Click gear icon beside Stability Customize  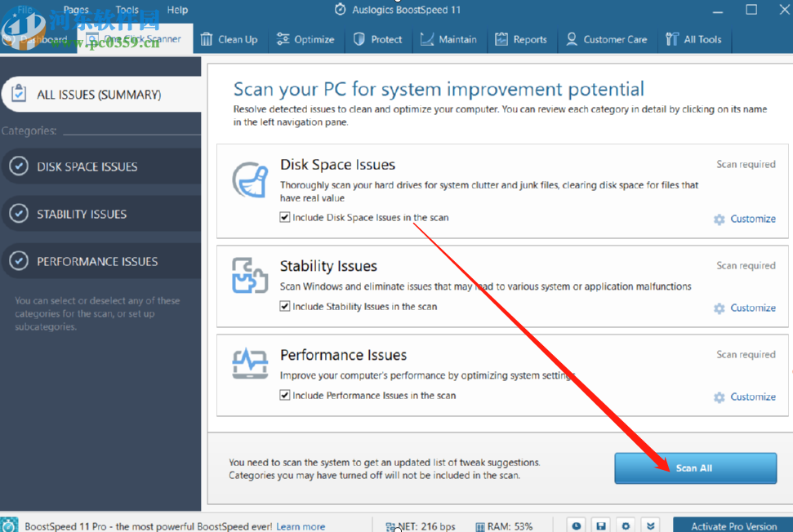(719, 308)
